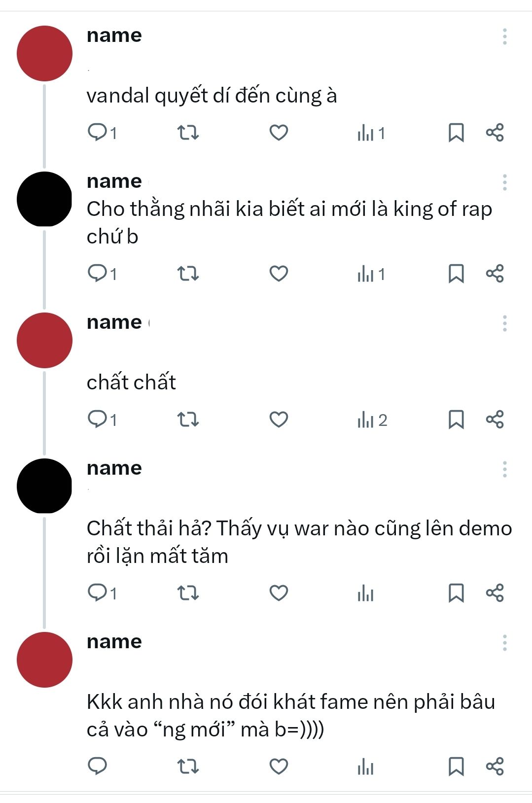The image size is (532, 803).
Task: Retweet the 'vandal quyết dí đến cùng à' post
Action: [188, 133]
